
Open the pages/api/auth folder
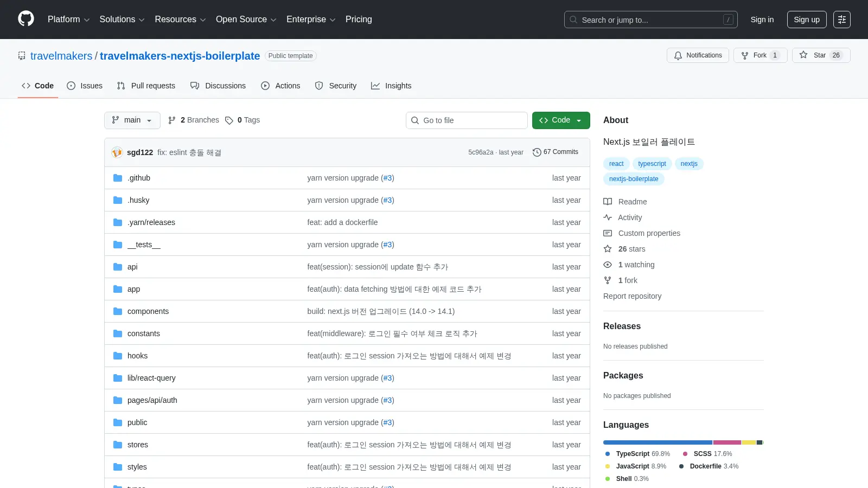tap(152, 400)
